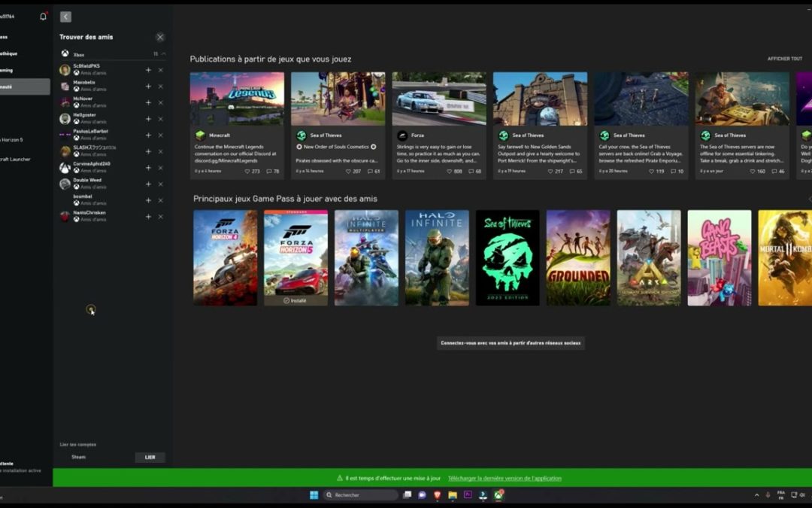Click the LIER button for Steam

[150, 458]
